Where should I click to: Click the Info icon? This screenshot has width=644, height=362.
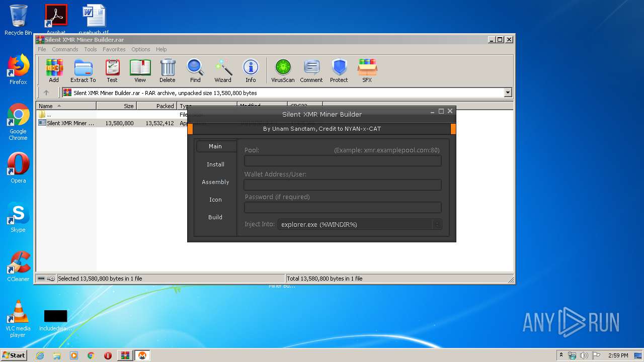coord(251,71)
